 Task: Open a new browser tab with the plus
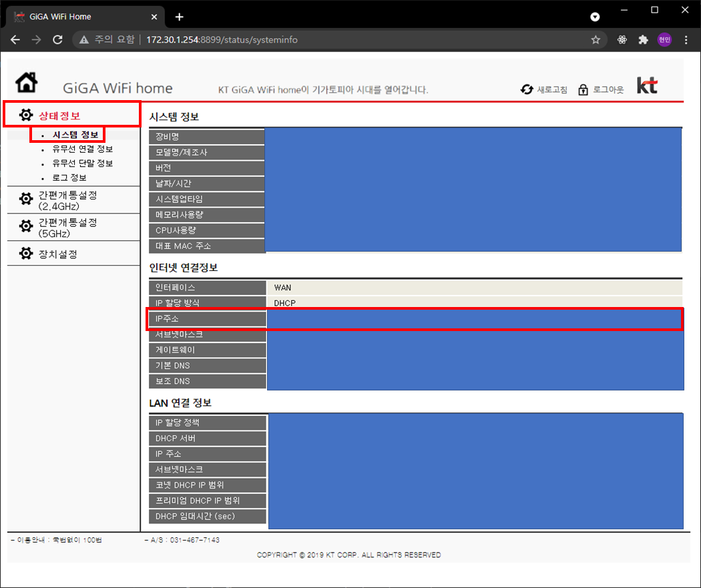tap(180, 17)
